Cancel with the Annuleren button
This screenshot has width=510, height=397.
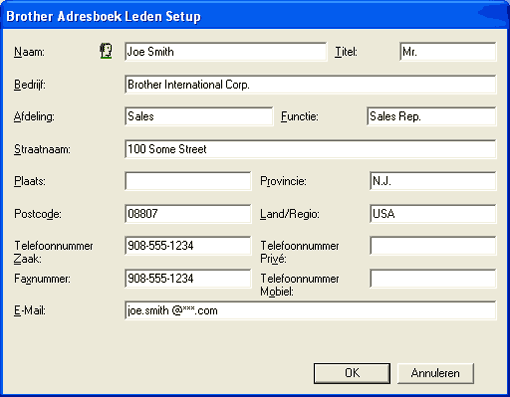tap(435, 373)
